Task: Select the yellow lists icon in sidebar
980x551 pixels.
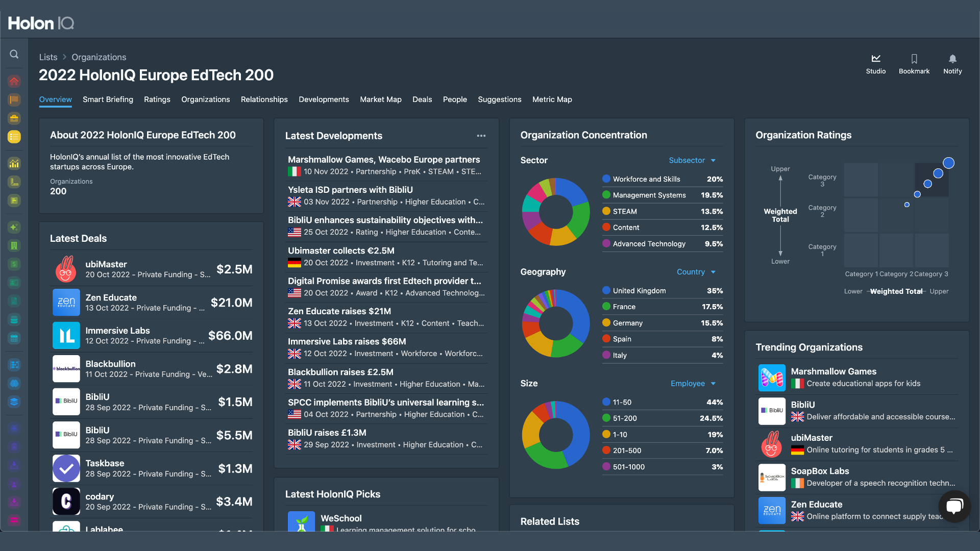Action: click(14, 137)
